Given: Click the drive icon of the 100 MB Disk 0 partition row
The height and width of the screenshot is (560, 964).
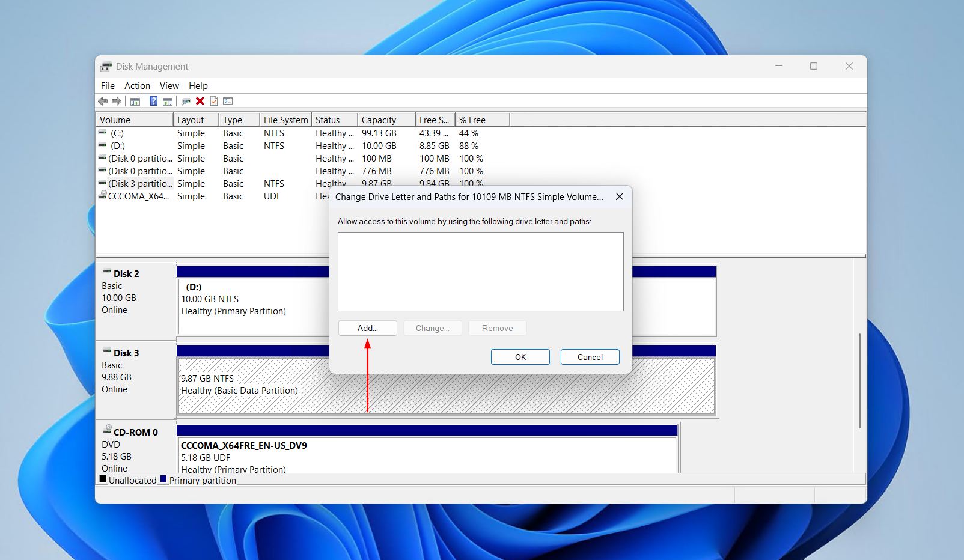Looking at the screenshot, I should coord(103,158).
